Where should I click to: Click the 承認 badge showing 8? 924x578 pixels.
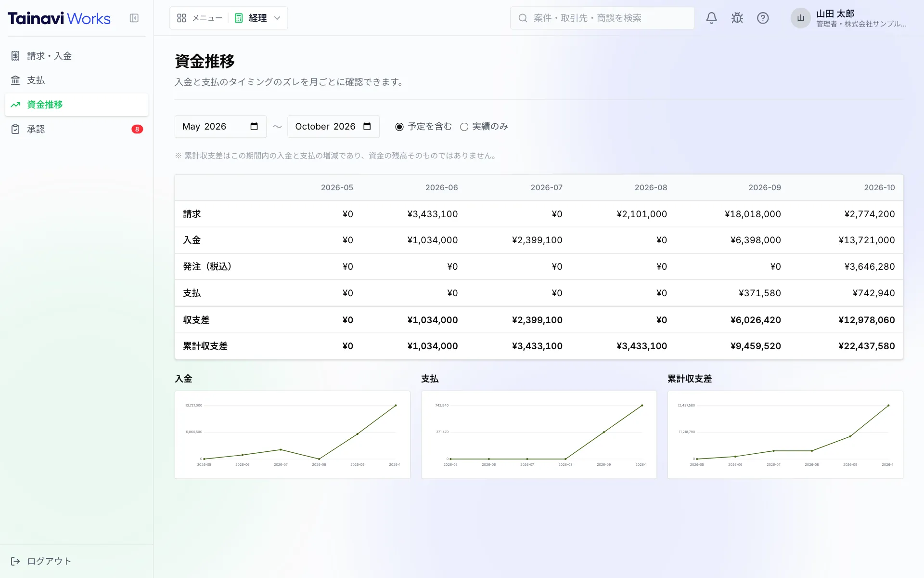(137, 129)
